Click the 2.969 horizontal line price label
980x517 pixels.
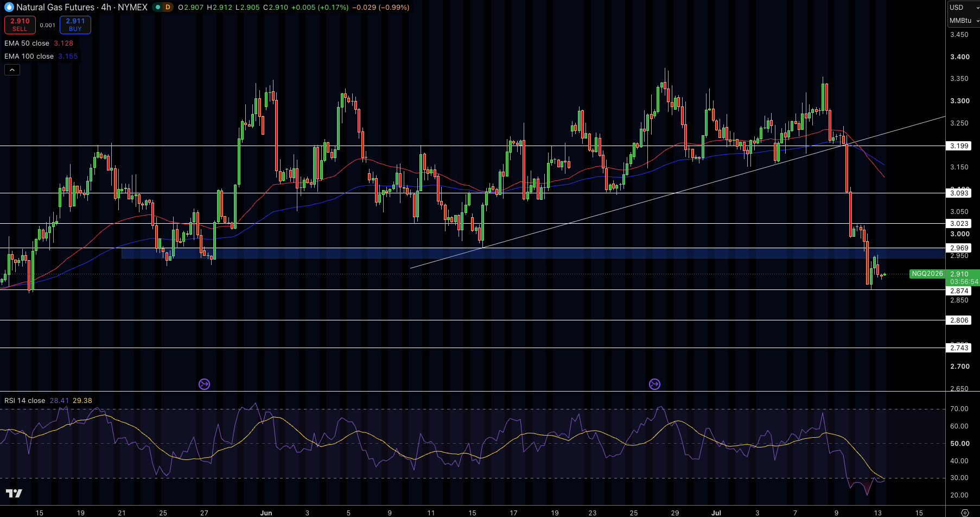[959, 248]
